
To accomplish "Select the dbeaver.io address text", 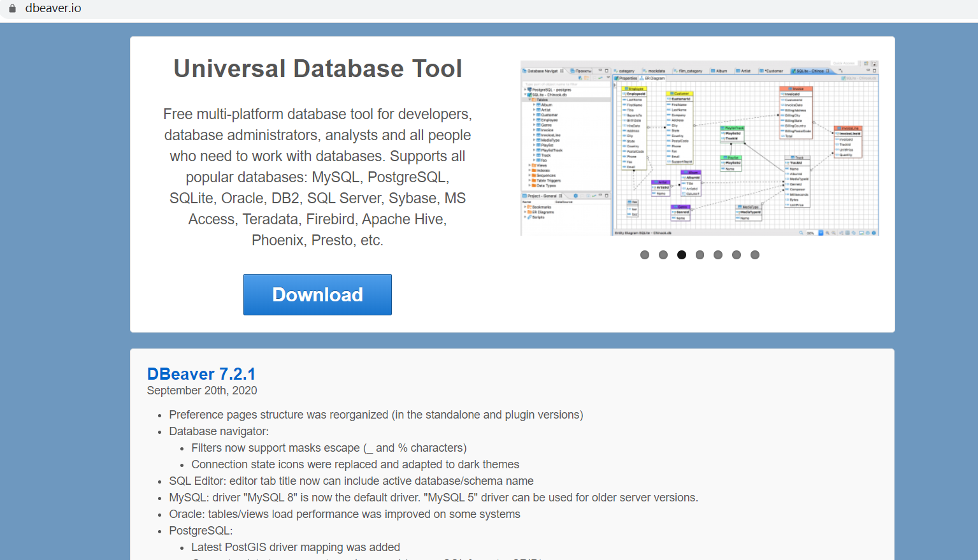I will 54,8.
